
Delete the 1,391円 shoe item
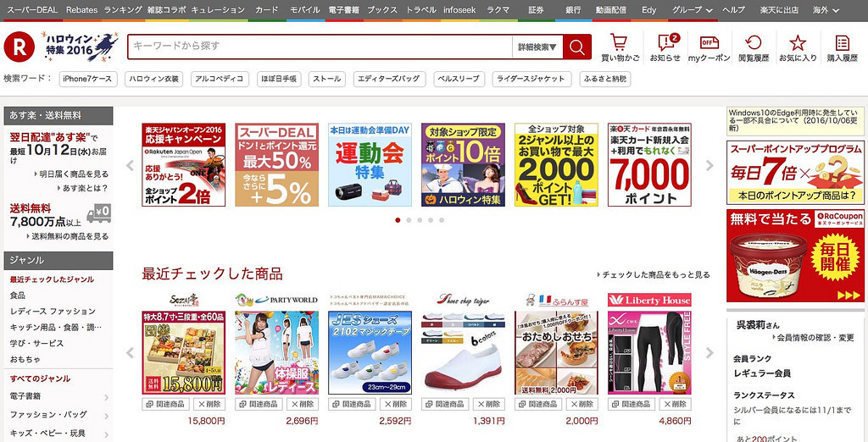pyautogui.click(x=489, y=404)
